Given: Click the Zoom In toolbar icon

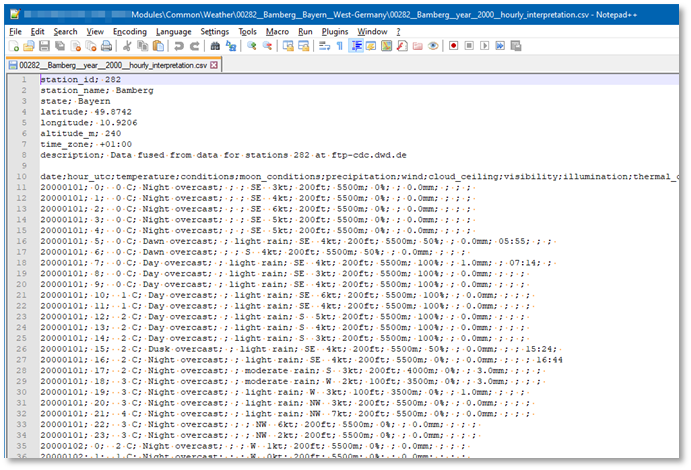Looking at the screenshot, I should coord(251,46).
